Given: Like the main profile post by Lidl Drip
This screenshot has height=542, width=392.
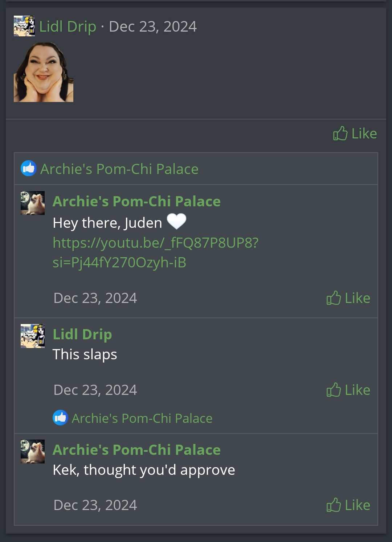Looking at the screenshot, I should [x=355, y=133].
